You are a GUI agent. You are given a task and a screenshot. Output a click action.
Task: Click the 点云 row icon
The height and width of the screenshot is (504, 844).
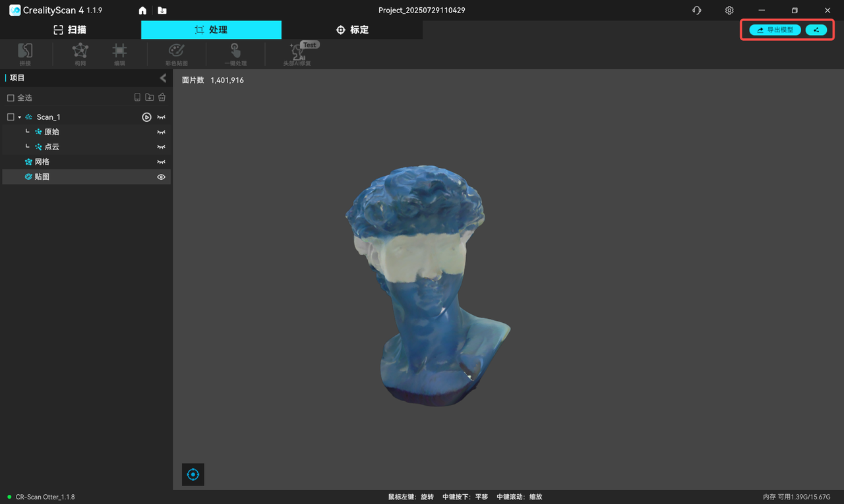pos(39,147)
